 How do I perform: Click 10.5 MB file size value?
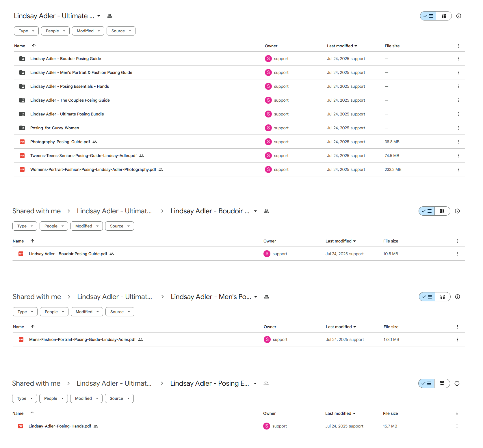pos(391,254)
